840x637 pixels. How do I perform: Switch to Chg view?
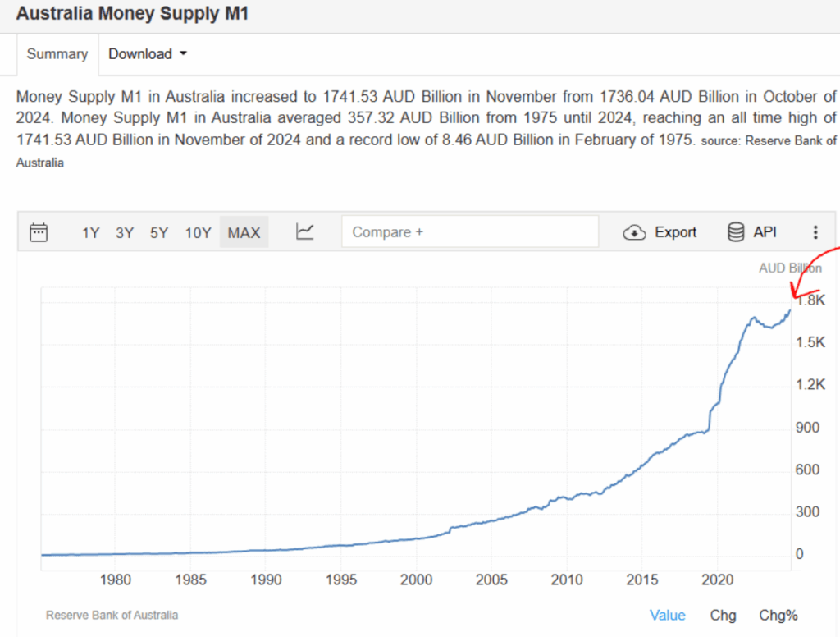pyautogui.click(x=723, y=615)
